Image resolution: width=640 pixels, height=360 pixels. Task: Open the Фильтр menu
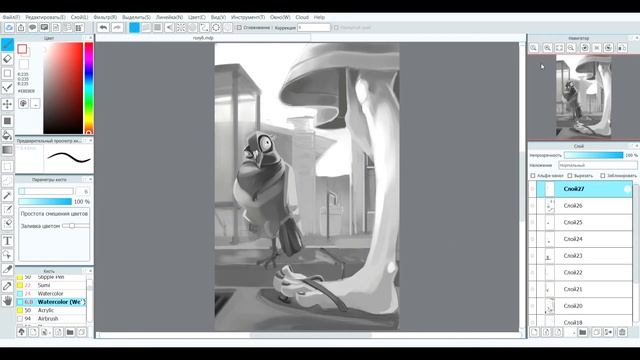tap(105, 17)
